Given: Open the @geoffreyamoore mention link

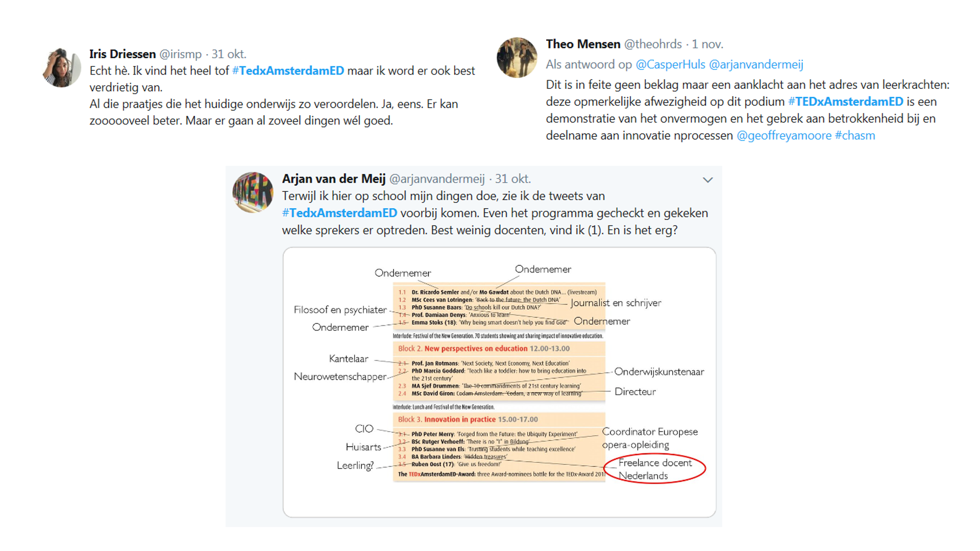Looking at the screenshot, I should tap(784, 135).
